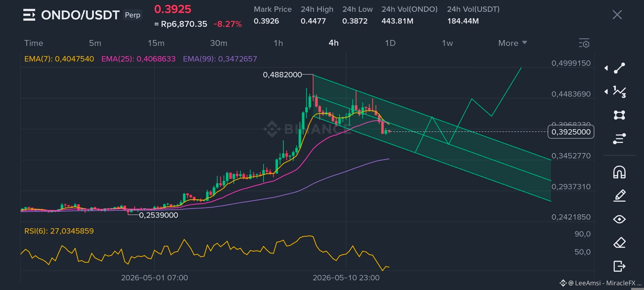
Task: Click the 24h Low value 0.3872
Action: (355, 21)
